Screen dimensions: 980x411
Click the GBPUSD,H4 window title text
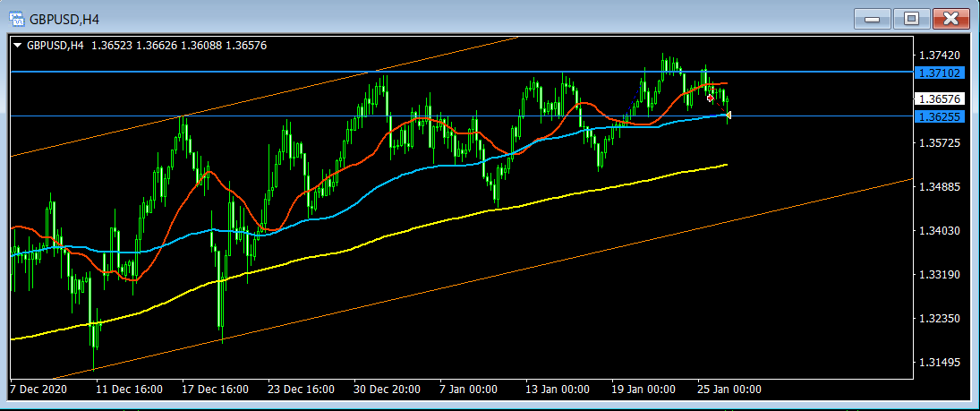[64, 20]
